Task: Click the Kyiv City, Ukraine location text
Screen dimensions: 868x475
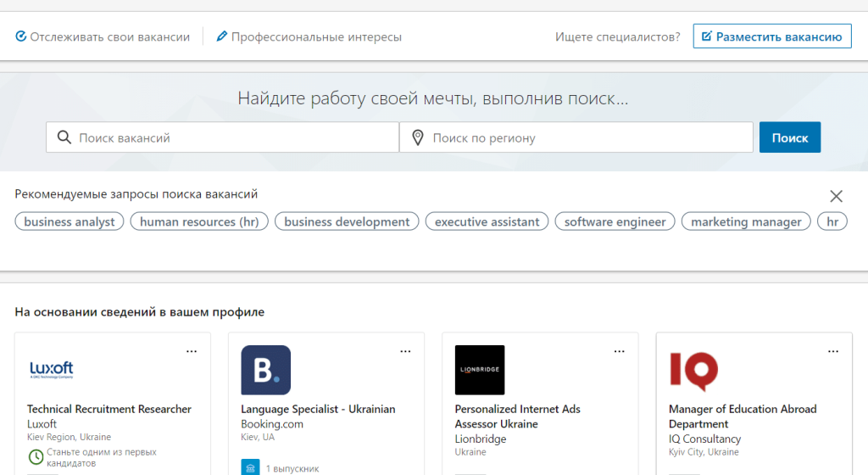Action: (x=704, y=452)
